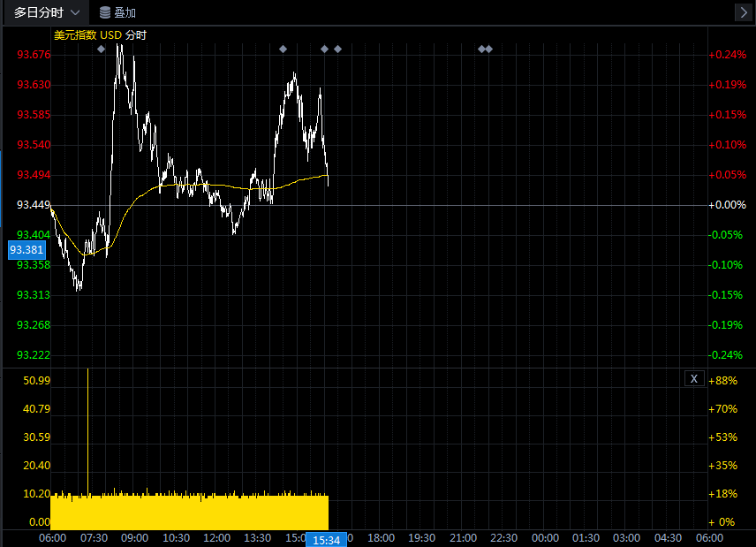756x547 pixels.
Task: Select the 分时 label beside USD
Action: 135,35
